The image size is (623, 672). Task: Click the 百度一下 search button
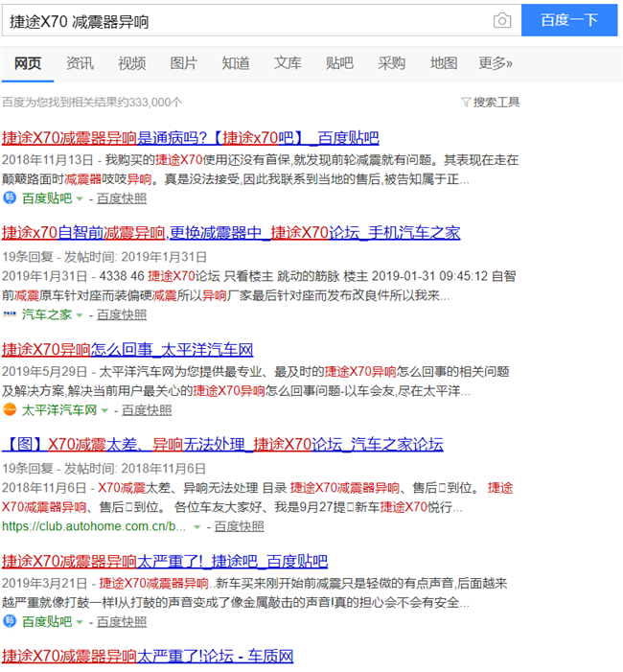[569, 20]
